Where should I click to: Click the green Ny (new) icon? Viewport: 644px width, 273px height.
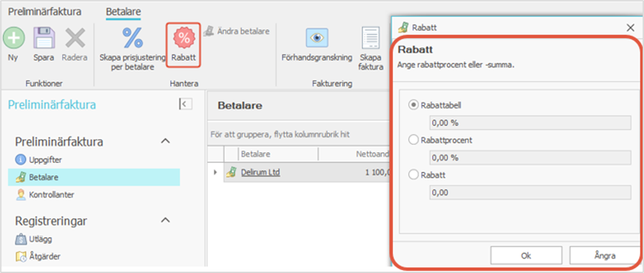click(x=13, y=38)
